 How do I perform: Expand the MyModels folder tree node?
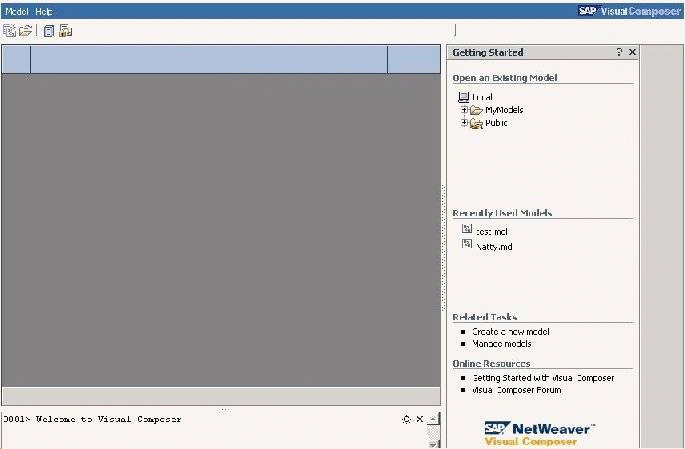coord(464,110)
